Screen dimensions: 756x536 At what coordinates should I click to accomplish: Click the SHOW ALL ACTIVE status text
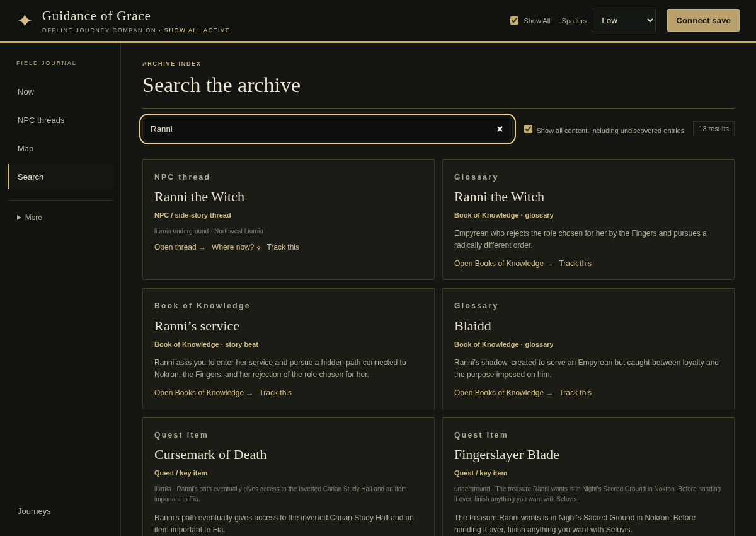[x=197, y=30]
